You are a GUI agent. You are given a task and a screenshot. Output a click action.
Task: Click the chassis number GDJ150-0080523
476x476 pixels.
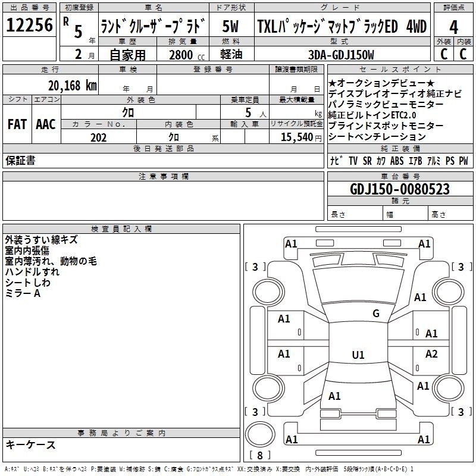pyautogui.click(x=400, y=189)
